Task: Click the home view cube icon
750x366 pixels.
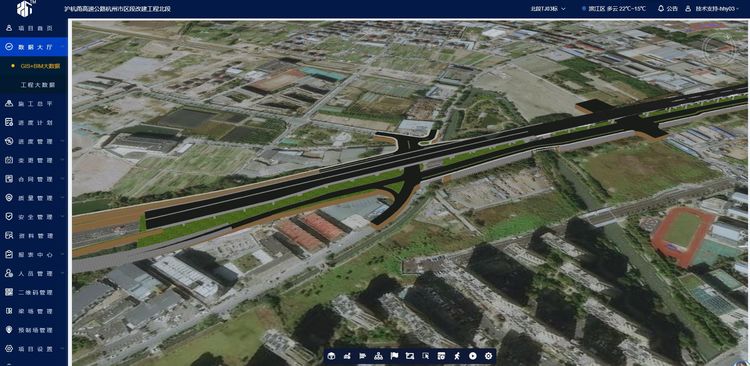Action: (x=331, y=356)
